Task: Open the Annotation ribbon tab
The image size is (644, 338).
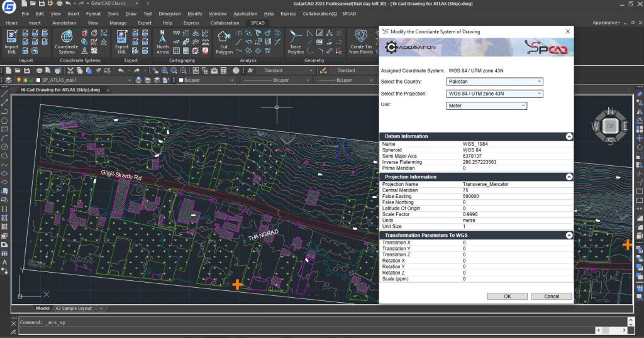Action: [64, 23]
